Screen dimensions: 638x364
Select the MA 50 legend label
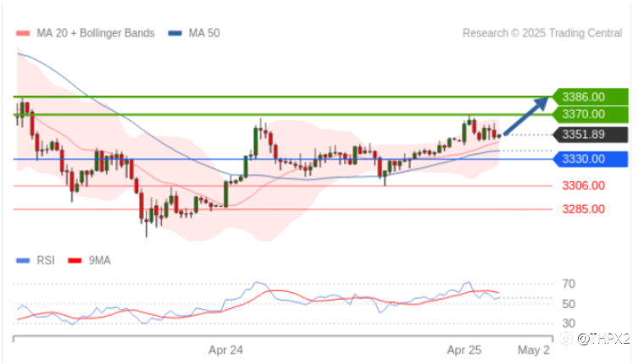pos(204,33)
